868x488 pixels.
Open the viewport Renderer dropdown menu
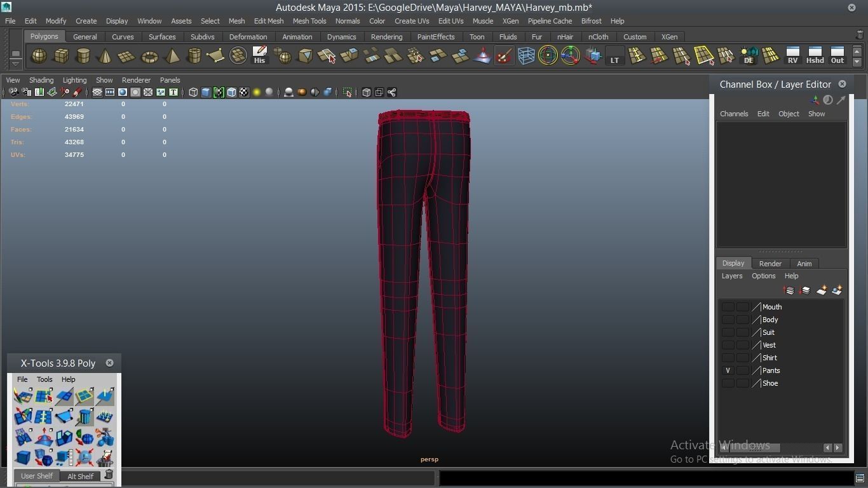pos(136,80)
